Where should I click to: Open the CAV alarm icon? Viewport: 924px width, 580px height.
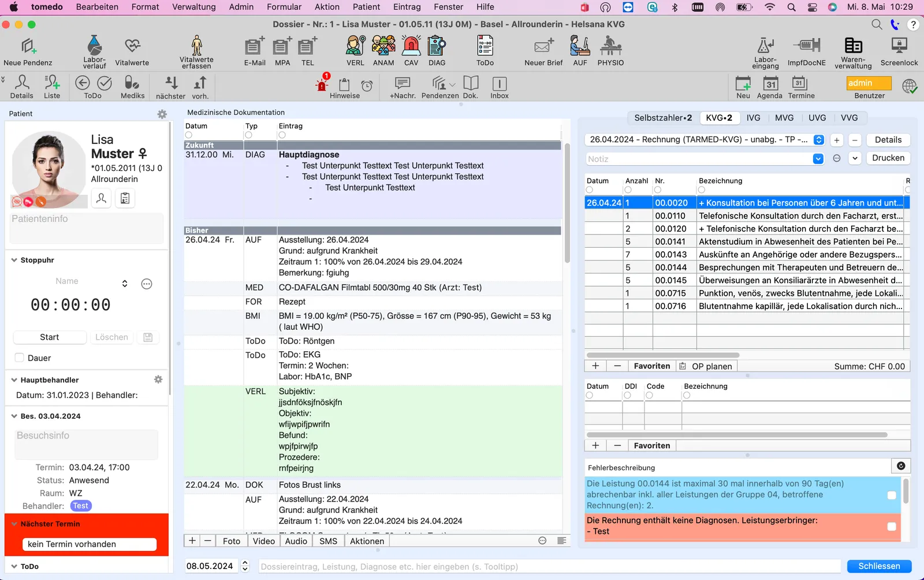tap(411, 46)
